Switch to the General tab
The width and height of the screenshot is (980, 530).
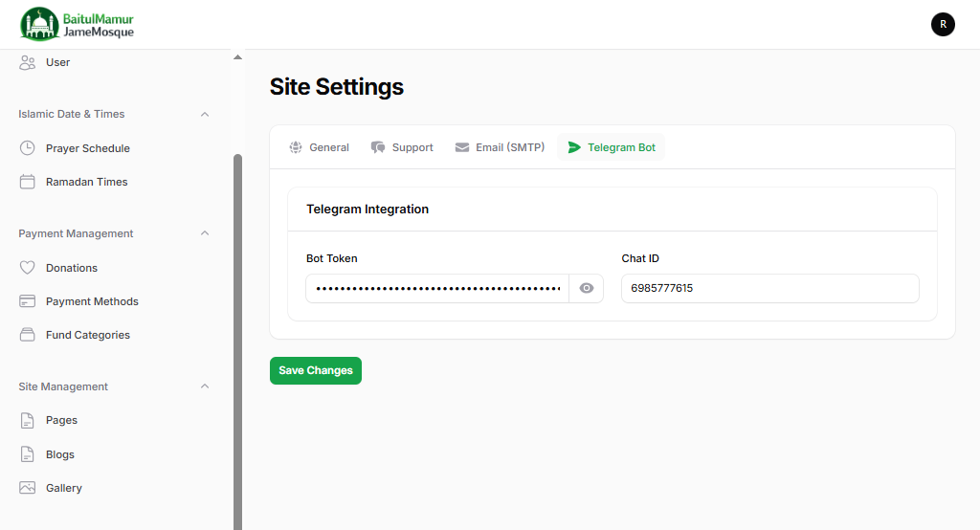point(320,147)
